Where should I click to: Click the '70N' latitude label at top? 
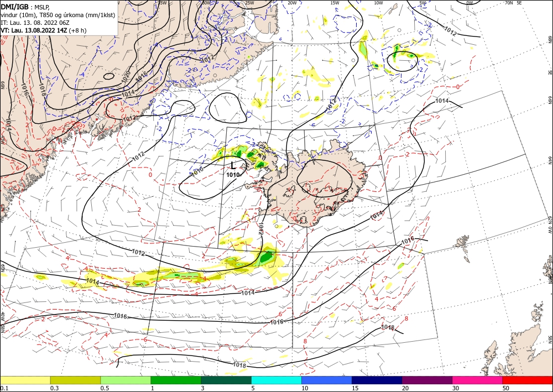(509, 2)
